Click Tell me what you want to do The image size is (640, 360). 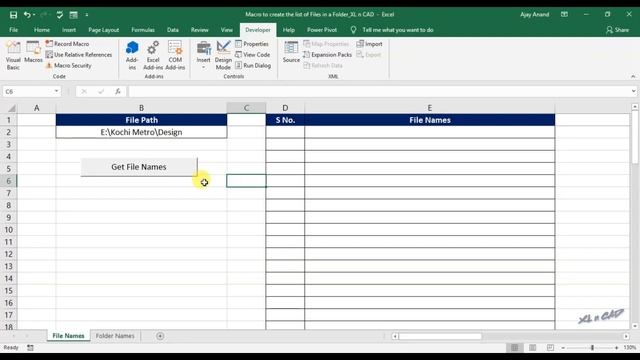[x=398, y=30]
